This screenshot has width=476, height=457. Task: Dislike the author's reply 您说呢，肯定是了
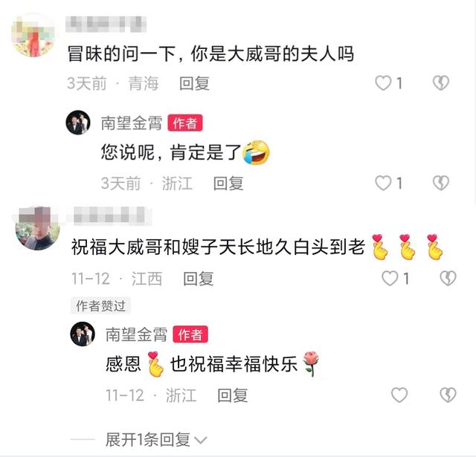[441, 183]
